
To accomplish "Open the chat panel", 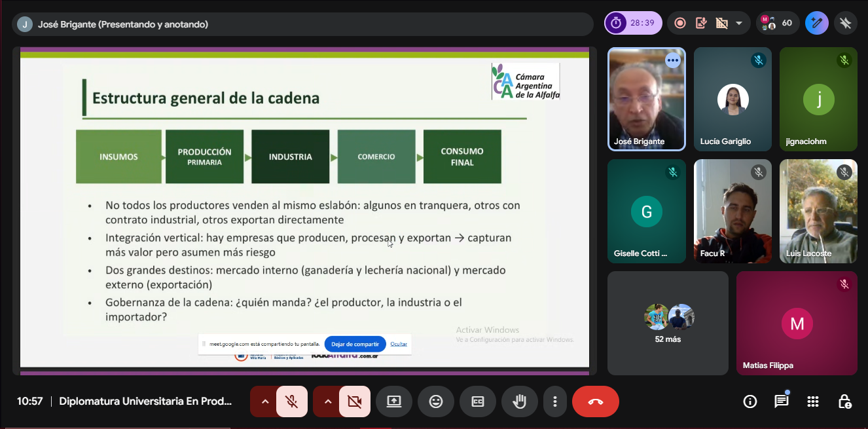I will [782, 401].
